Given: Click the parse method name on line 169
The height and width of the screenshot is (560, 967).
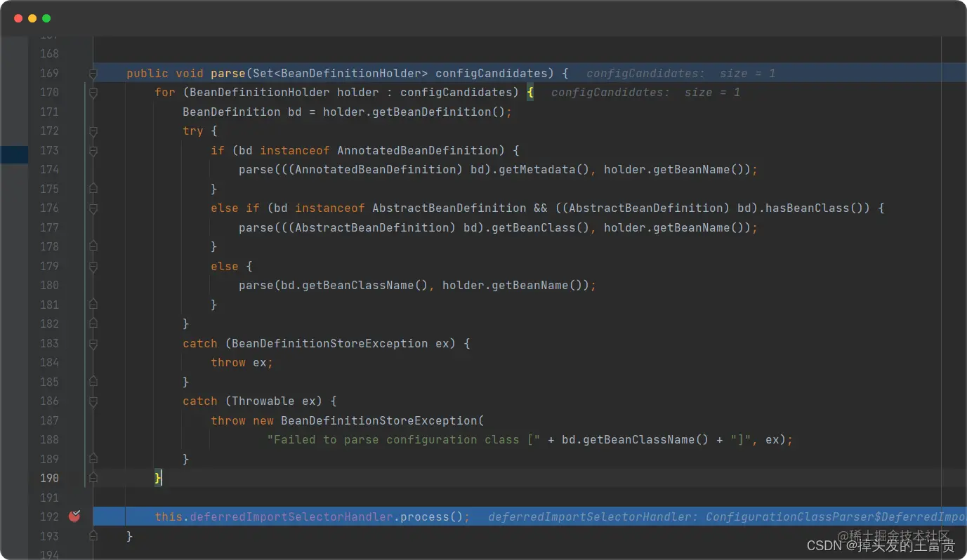Looking at the screenshot, I should pyautogui.click(x=228, y=73).
